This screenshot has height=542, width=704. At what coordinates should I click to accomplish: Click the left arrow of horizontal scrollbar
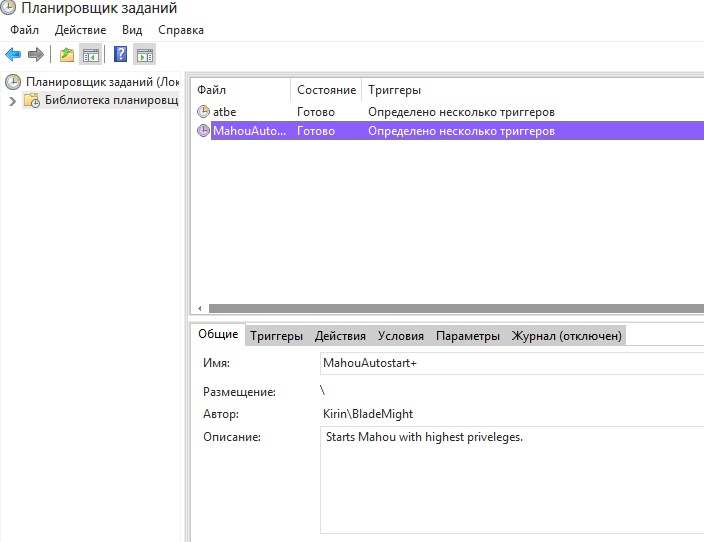200,308
